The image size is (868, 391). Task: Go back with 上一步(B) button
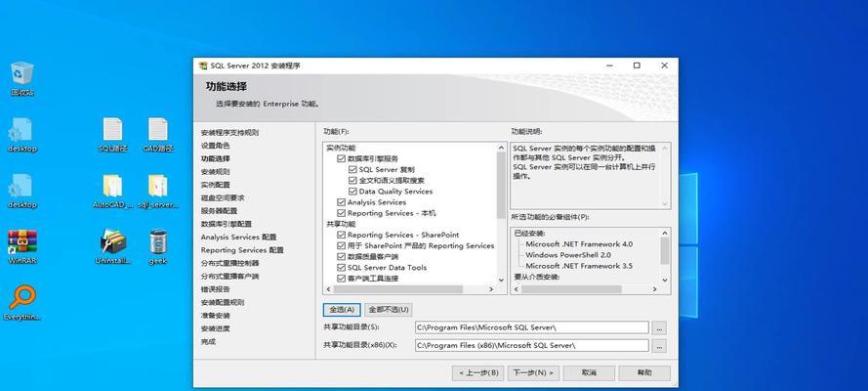477,372
